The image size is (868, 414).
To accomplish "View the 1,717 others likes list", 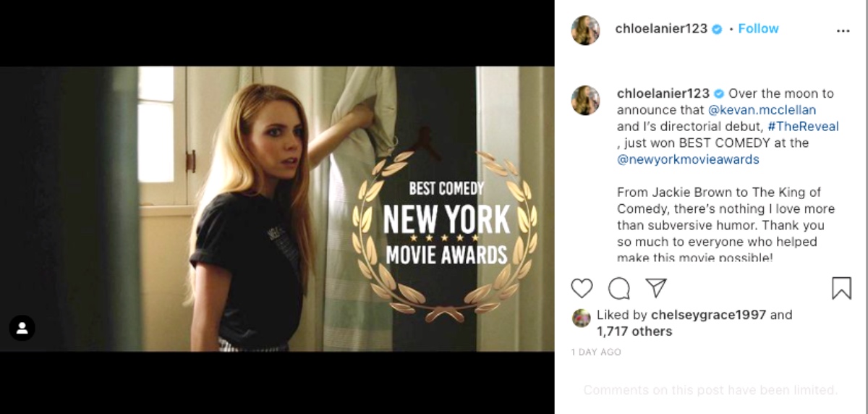I will [634, 331].
